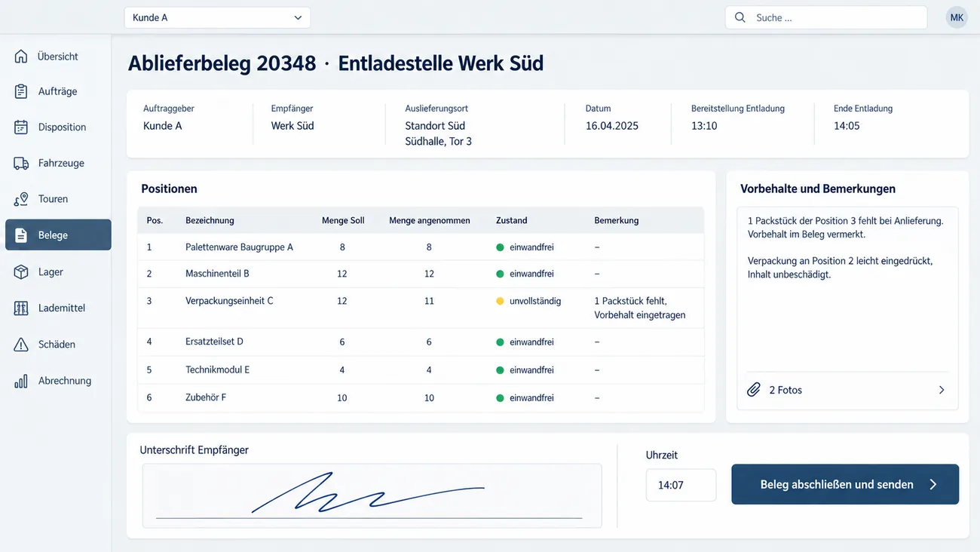Screen dimensions: 980x552
Task: Click the Aufträge clipboard icon
Action: (x=21, y=91)
